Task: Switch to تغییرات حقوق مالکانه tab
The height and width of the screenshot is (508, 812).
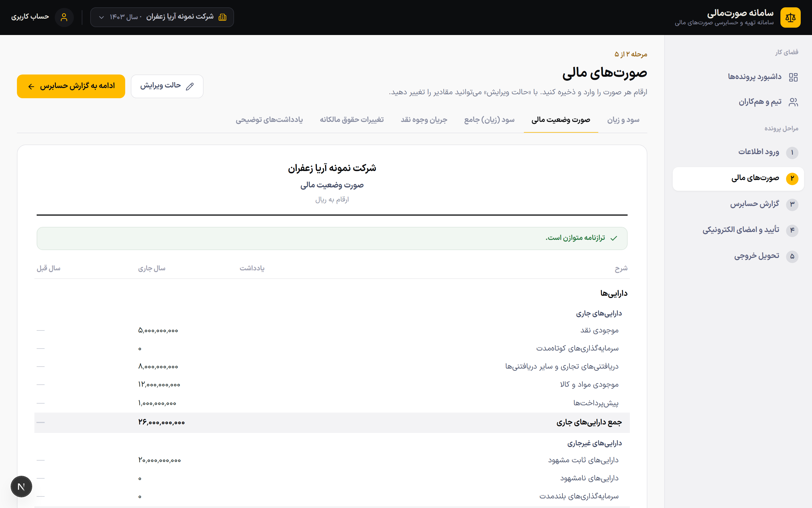Action: pos(352,120)
